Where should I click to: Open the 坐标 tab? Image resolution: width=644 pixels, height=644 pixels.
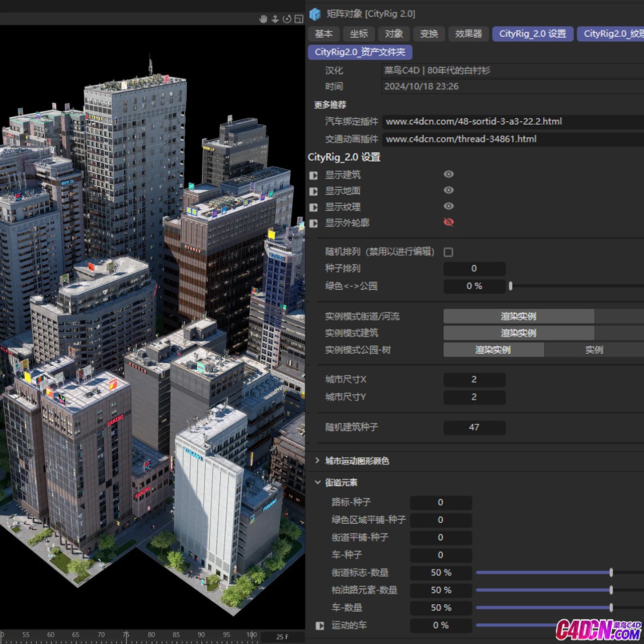(x=359, y=34)
